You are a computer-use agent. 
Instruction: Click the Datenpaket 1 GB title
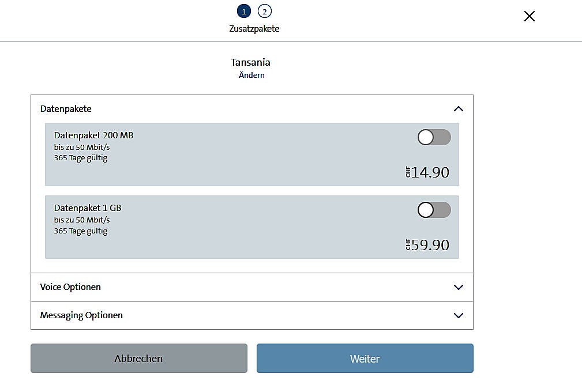pyautogui.click(x=88, y=208)
